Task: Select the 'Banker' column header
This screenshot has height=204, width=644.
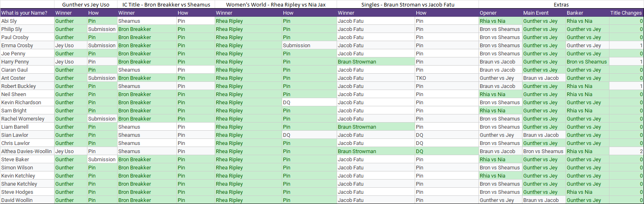Action: (575, 13)
